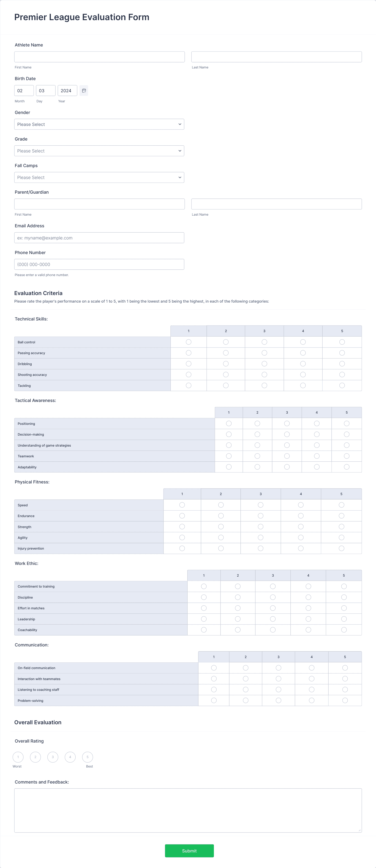Expand the Gender dropdown
Viewport: 376px width, 868px height.
(x=99, y=124)
